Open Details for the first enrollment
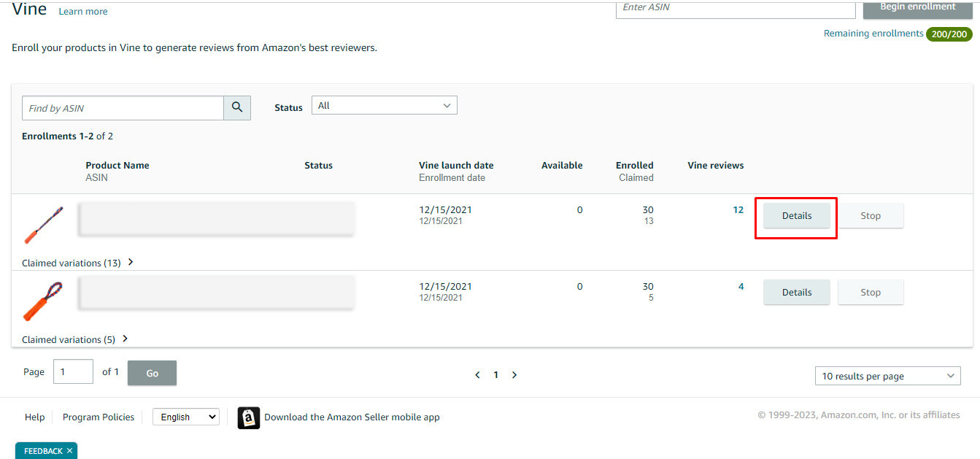Viewport: 980px width, 459px height. (x=796, y=215)
